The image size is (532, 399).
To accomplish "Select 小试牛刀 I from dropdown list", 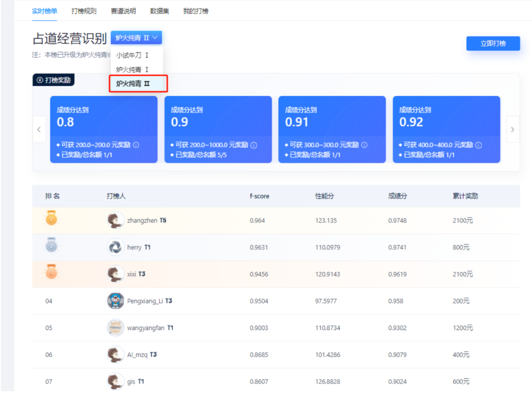I will [132, 56].
